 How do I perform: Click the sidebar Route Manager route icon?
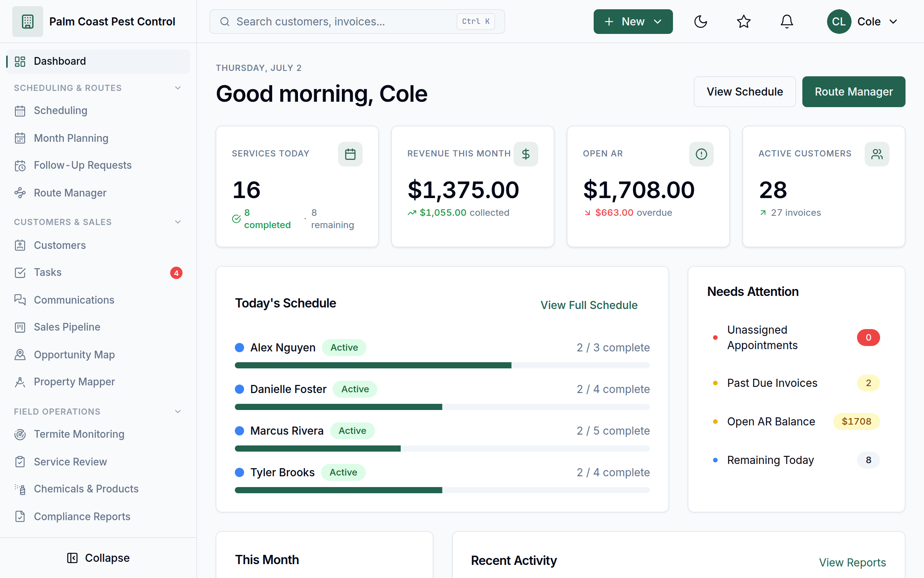20,193
